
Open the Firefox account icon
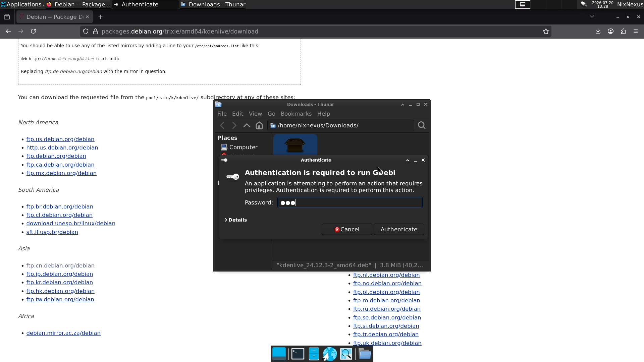click(611, 31)
